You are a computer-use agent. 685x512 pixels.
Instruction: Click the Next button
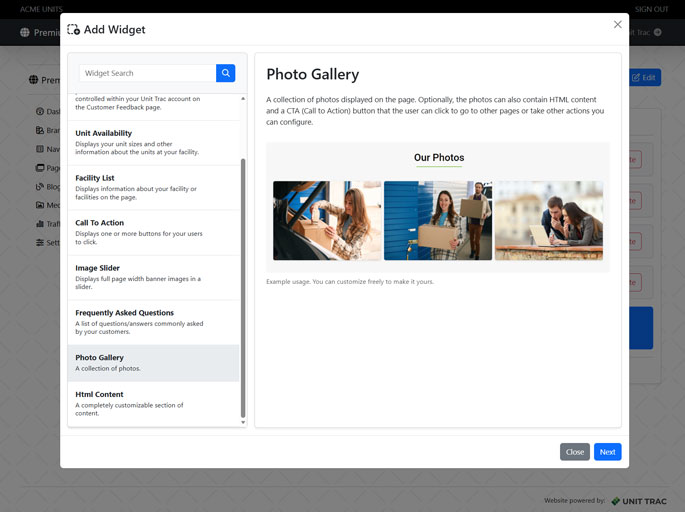607,452
